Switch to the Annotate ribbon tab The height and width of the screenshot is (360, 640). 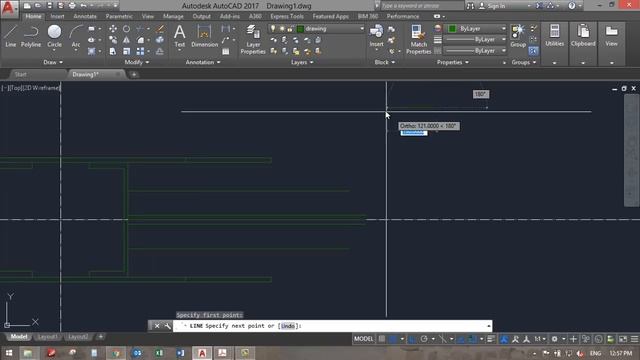click(85, 16)
